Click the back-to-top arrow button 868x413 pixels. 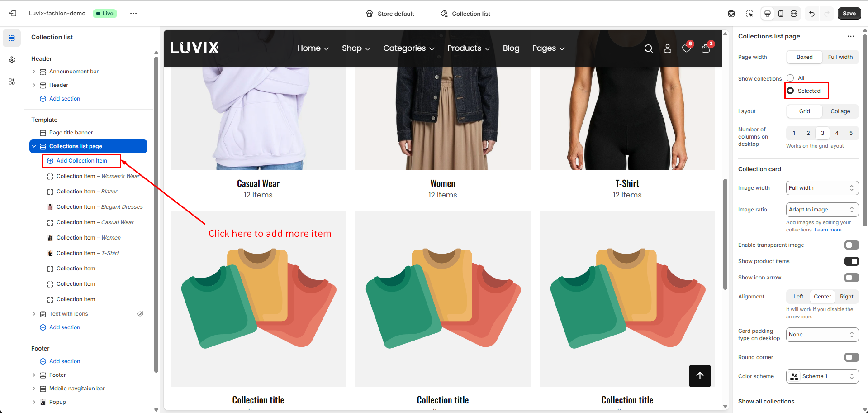click(700, 376)
